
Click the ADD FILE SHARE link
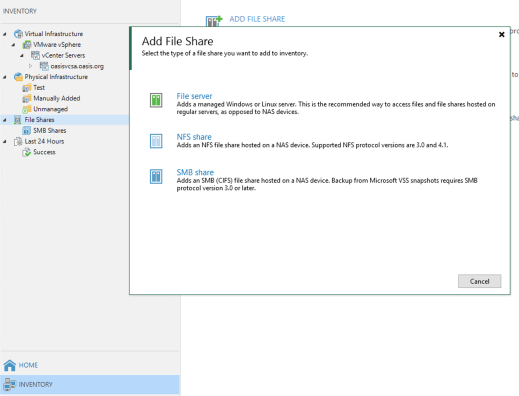257,19
